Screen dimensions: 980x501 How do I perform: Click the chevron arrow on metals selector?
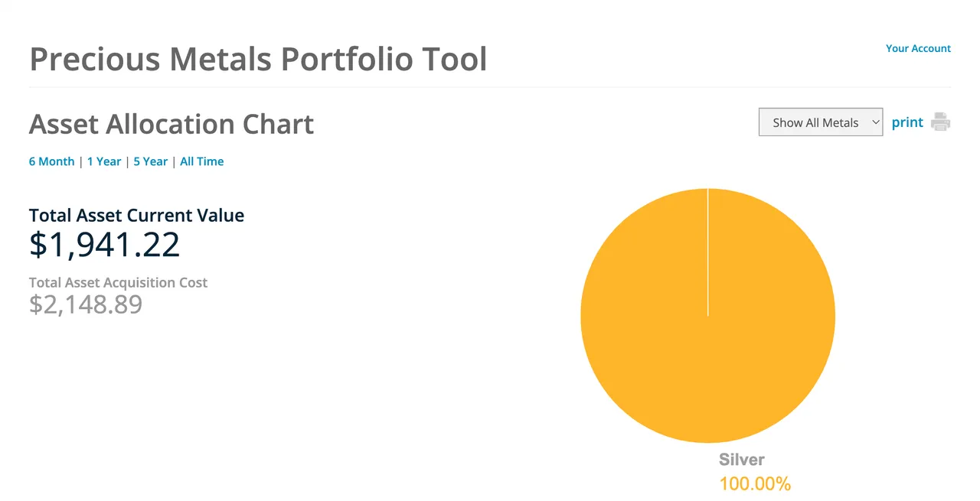click(876, 122)
